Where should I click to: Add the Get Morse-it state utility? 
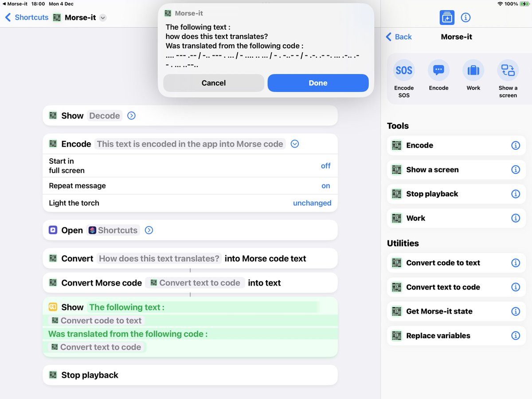(x=456, y=311)
